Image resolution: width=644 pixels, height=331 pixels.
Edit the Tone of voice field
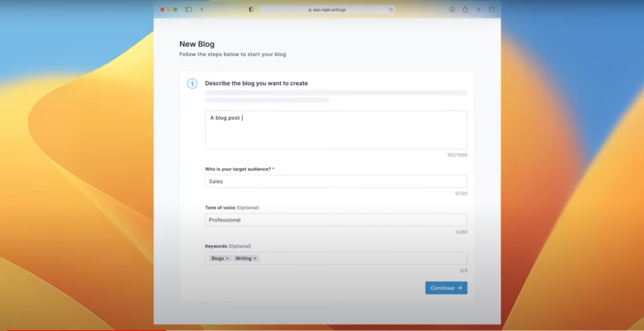coord(336,220)
